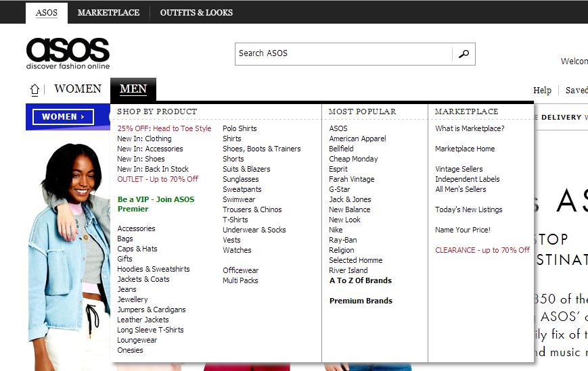Select the MEN navigation menu
Screen dimensions: 588x371
(x=133, y=89)
